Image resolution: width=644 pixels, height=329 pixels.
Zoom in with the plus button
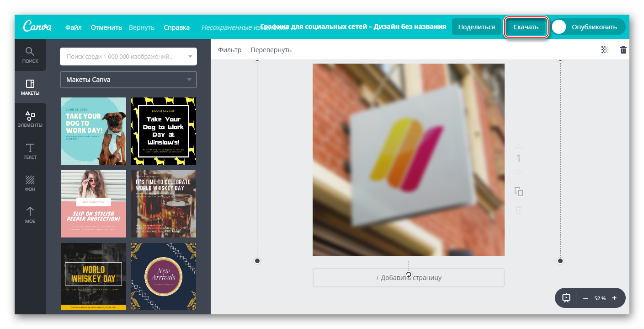[x=614, y=298]
